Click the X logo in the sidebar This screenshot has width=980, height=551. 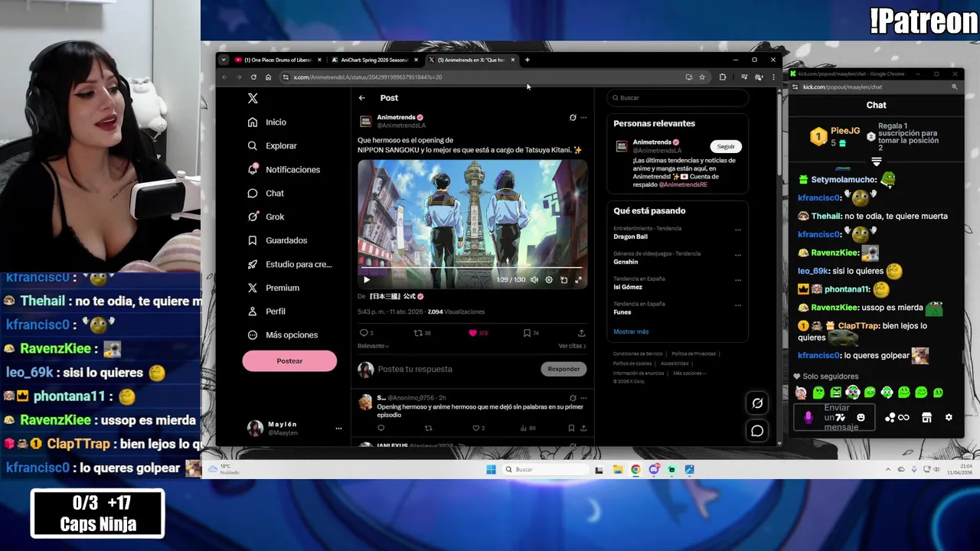click(x=253, y=98)
